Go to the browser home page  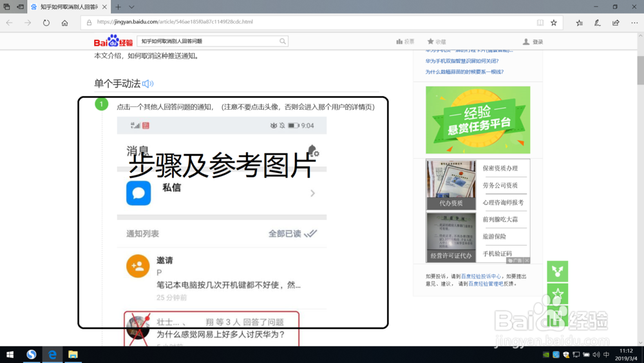64,23
